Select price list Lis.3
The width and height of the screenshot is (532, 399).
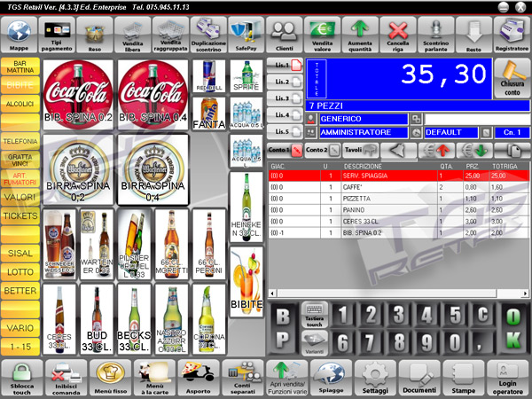285,98
